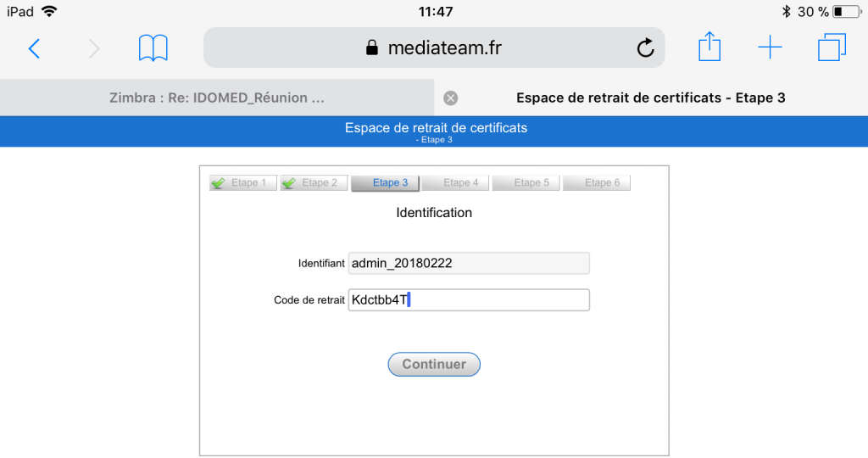868x458 pixels.
Task: Select the Etape 3 step
Action: pos(385,182)
